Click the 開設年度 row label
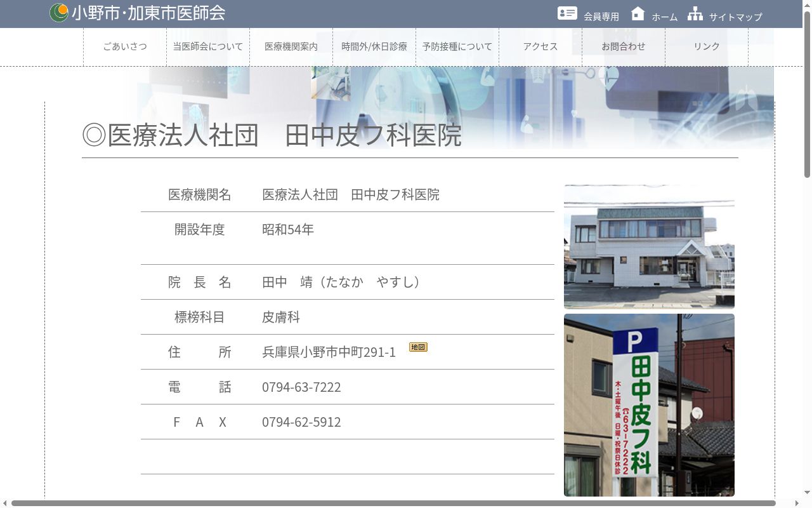Viewport: 812px width, 508px height. click(200, 229)
